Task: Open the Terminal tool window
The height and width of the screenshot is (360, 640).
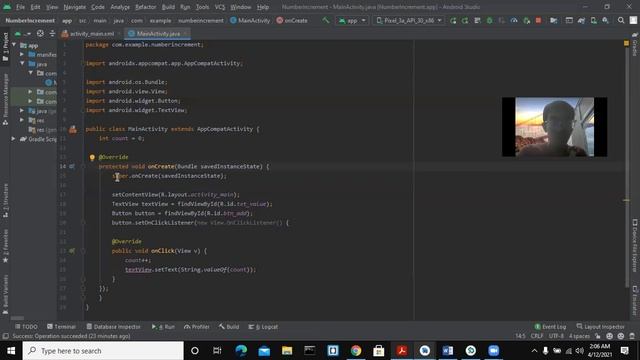Action: (61, 327)
